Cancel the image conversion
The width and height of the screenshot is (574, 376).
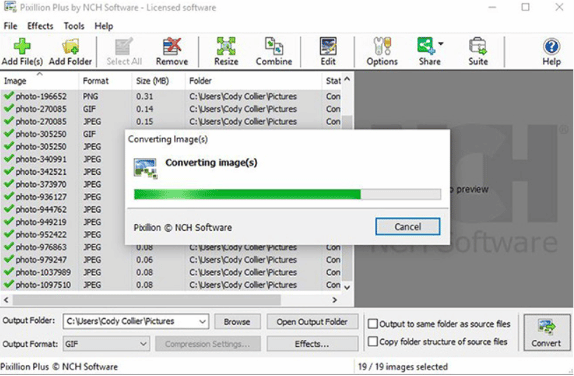407,227
